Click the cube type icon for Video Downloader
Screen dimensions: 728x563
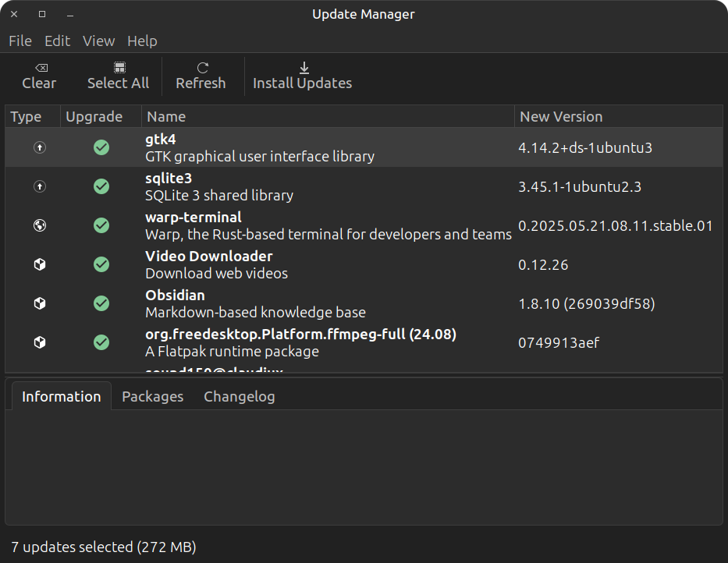40,264
